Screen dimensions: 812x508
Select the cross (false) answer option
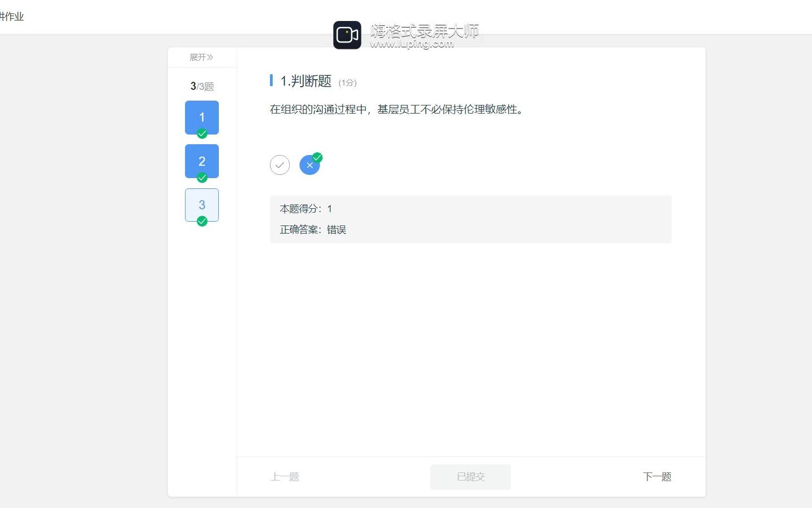tap(310, 165)
